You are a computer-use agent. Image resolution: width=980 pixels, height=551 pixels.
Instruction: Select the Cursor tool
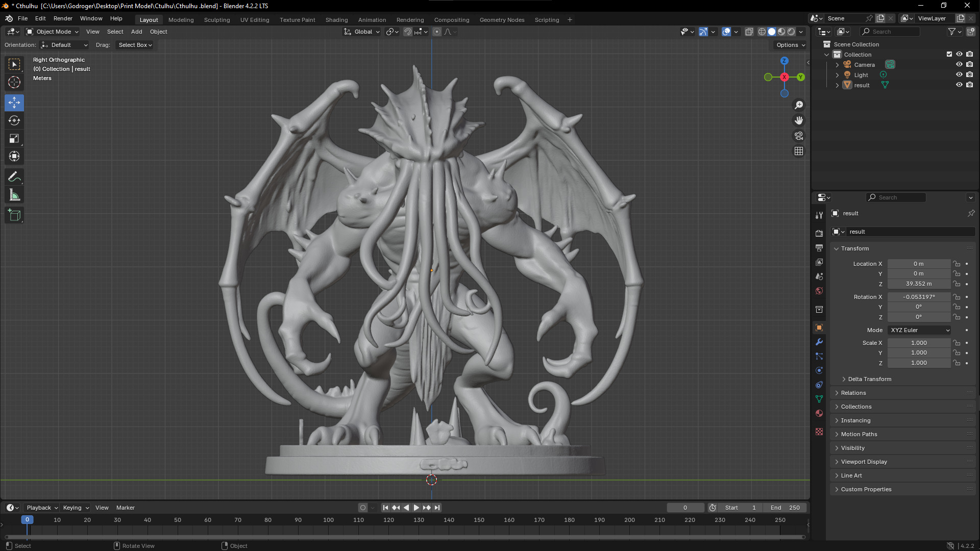[14, 82]
